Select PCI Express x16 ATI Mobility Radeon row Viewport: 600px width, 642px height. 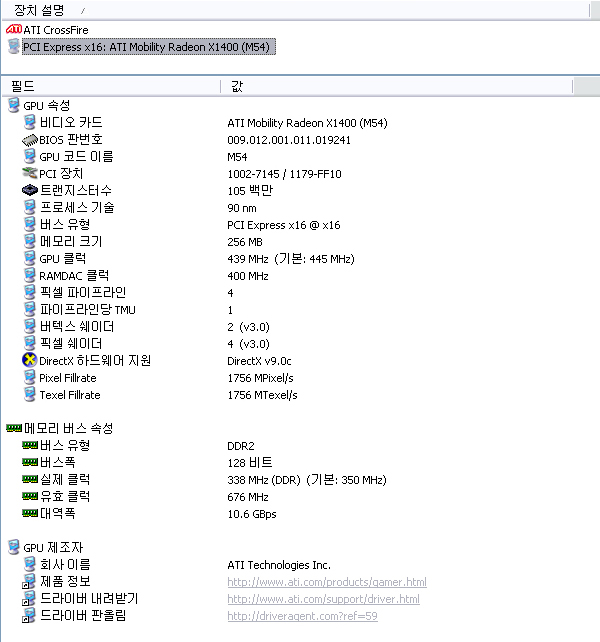(149, 47)
